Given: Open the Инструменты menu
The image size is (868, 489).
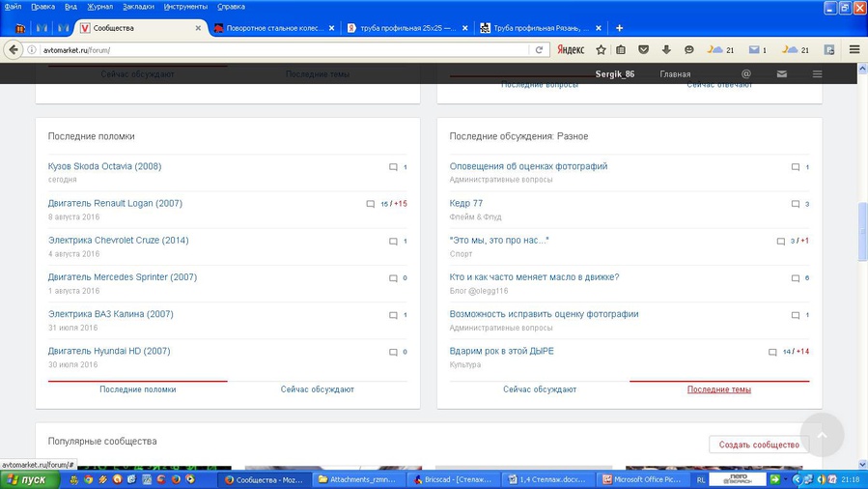Looking at the screenshot, I should pyautogui.click(x=185, y=7).
